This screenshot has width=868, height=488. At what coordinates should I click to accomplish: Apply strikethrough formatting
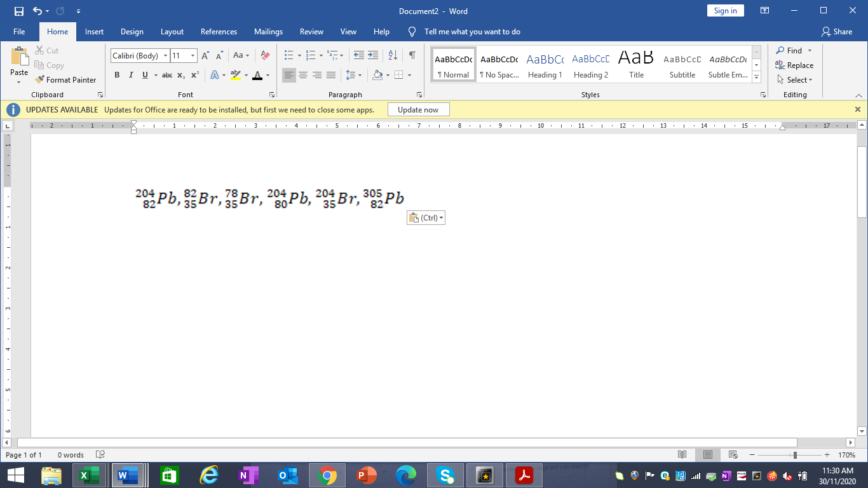coord(167,75)
